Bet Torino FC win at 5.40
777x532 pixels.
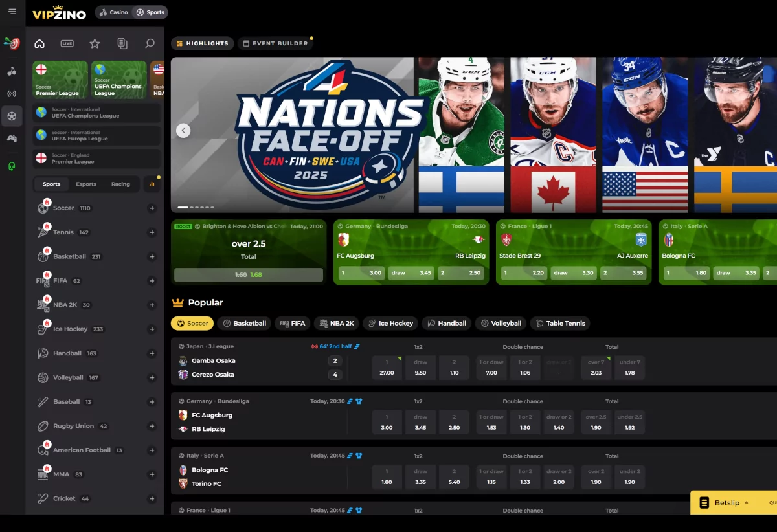click(x=455, y=477)
